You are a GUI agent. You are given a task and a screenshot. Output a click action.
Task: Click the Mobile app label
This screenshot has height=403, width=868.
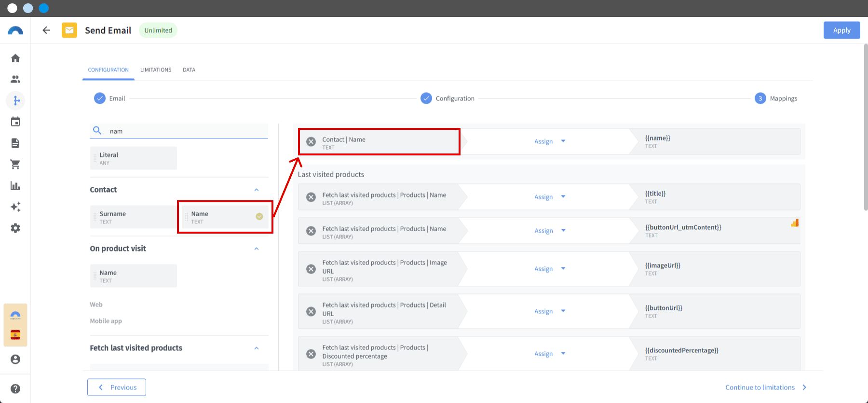pos(106,321)
